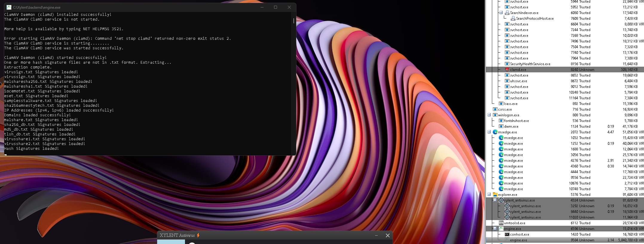Select the msedge.exe row with PID 1032
The height and width of the screenshot is (244, 644).
tap(565, 138)
